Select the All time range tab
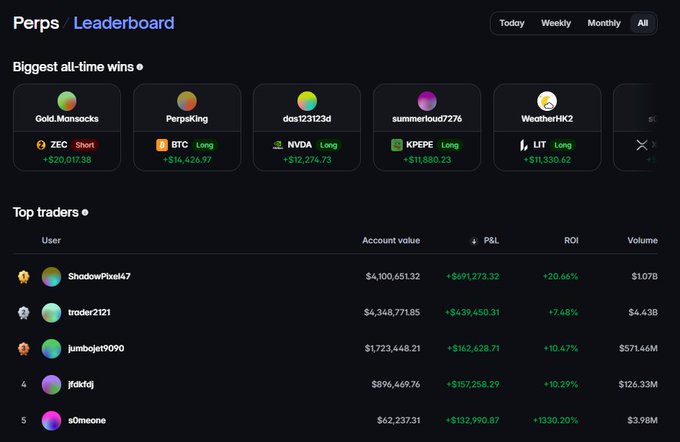 click(643, 23)
